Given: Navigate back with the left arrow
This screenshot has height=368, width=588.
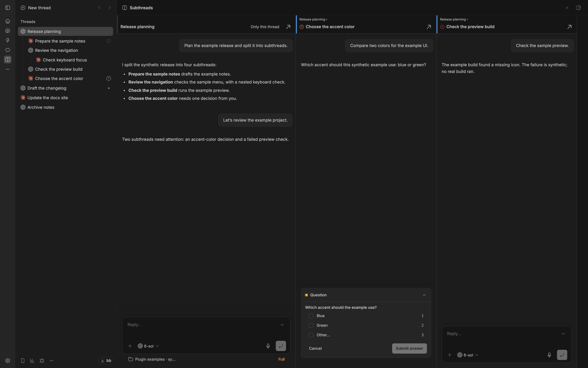Looking at the screenshot, I should tap(99, 8).
